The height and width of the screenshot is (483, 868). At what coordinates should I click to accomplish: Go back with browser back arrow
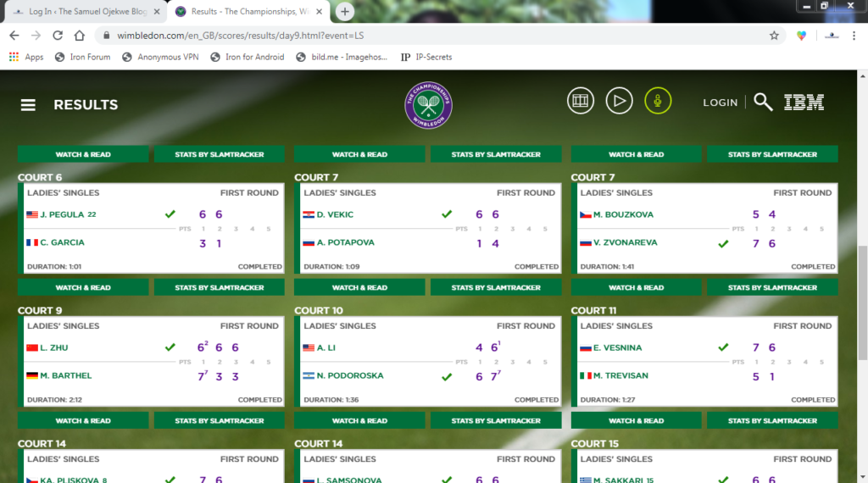pyautogui.click(x=14, y=36)
